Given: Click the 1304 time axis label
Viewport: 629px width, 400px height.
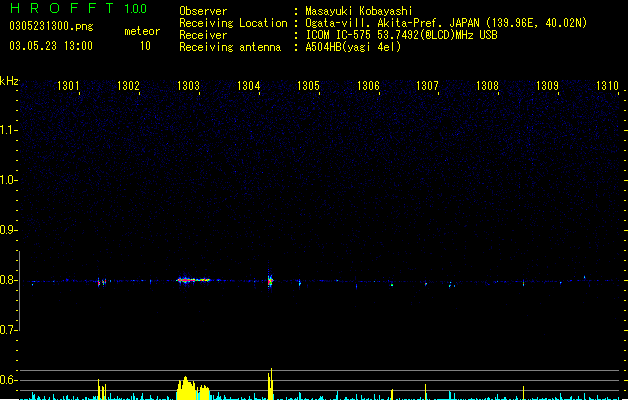Looking at the screenshot, I should pyautogui.click(x=248, y=85).
